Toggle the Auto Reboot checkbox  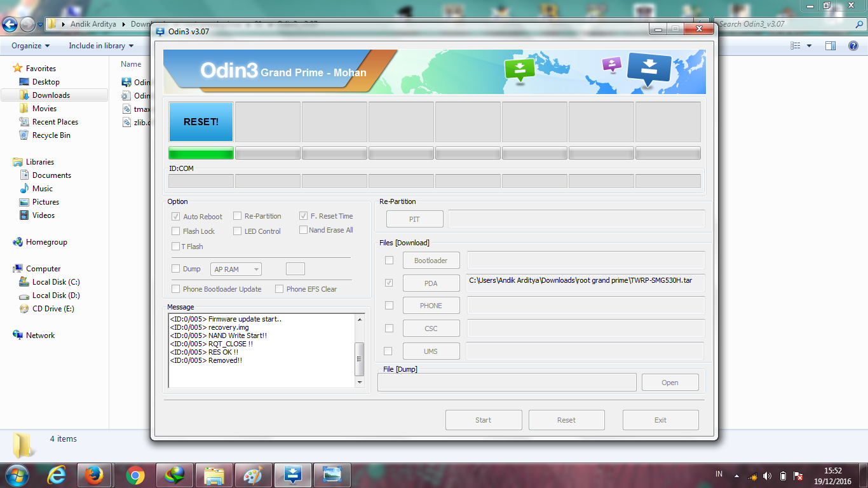(x=176, y=217)
